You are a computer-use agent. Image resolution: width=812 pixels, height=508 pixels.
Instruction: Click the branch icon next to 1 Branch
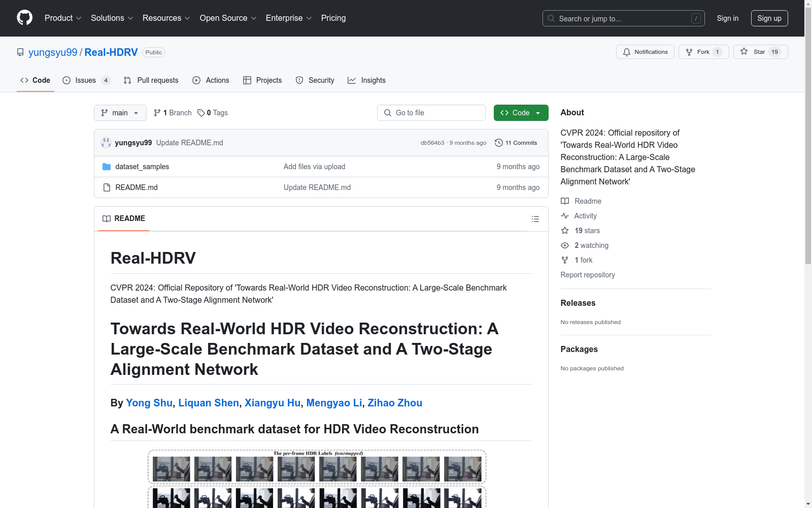pyautogui.click(x=157, y=113)
